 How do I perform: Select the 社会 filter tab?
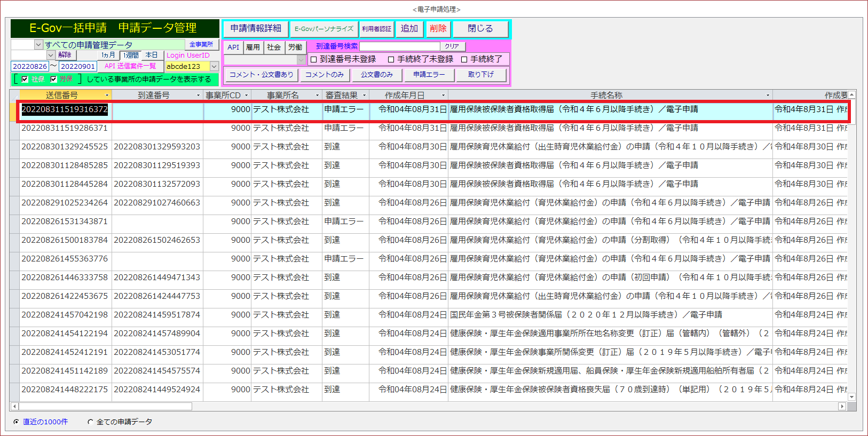274,47
